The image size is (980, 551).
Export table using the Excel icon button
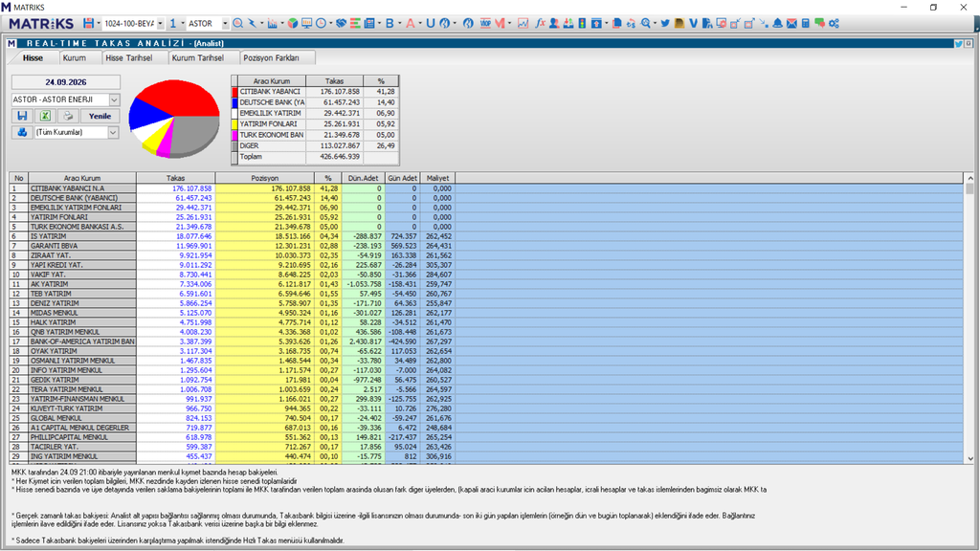coord(45,116)
